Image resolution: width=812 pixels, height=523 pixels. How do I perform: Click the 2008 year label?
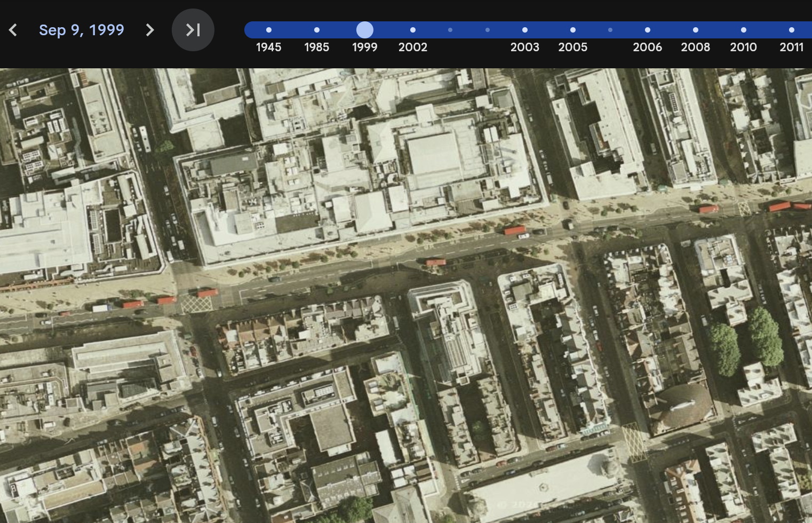(696, 47)
